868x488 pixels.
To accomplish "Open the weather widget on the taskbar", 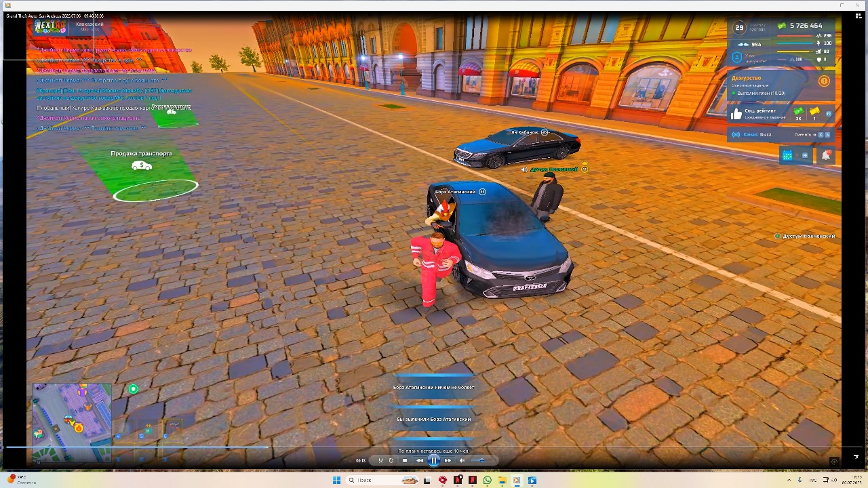I will pyautogui.click(x=20, y=480).
